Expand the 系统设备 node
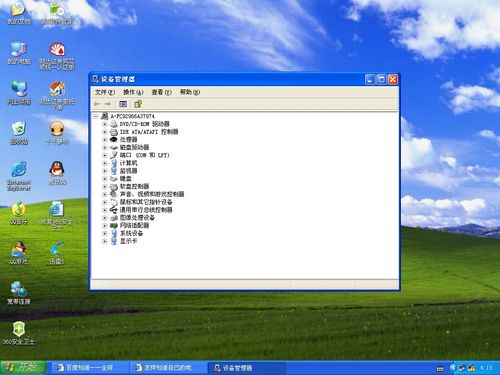 [x=104, y=233]
